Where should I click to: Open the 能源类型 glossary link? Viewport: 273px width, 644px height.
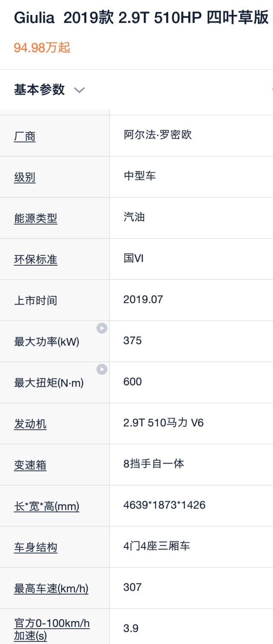tap(35, 218)
